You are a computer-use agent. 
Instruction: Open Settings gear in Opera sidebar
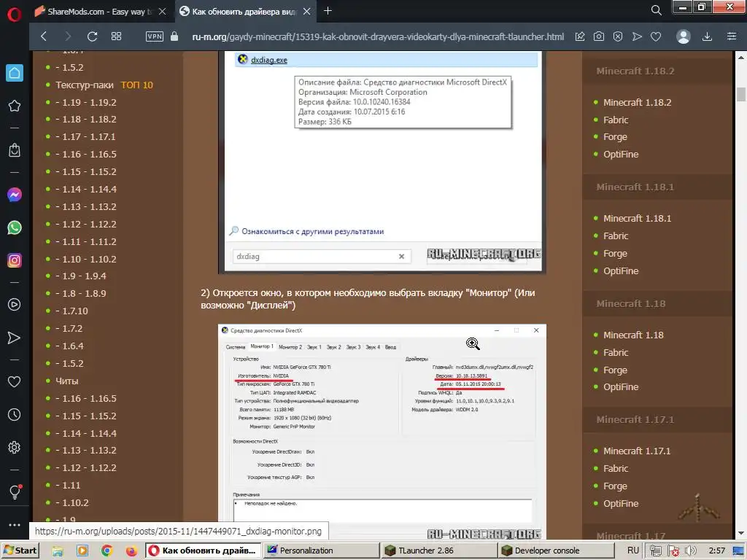pyautogui.click(x=15, y=447)
